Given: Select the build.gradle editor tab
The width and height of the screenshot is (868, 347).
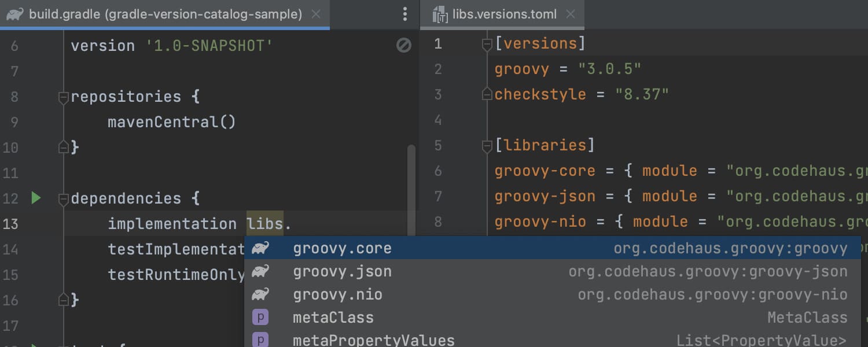Looking at the screenshot, I should click(x=165, y=14).
